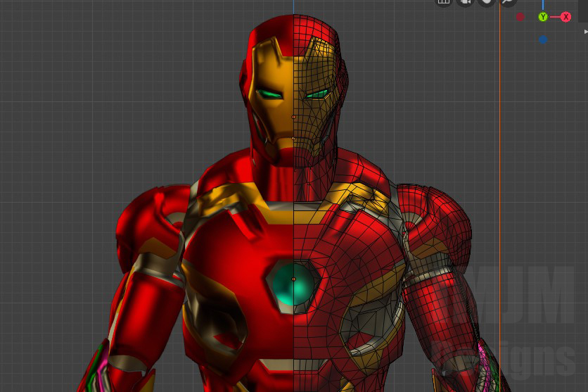Viewport: 588px width, 392px height.
Task: Expand the sidebar with the small arrow
Action: [586, 32]
